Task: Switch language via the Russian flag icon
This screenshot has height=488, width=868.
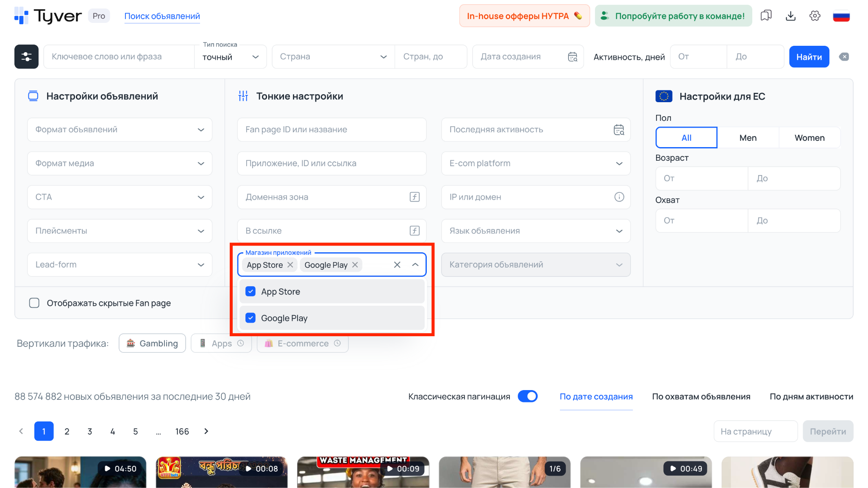Action: click(x=842, y=16)
